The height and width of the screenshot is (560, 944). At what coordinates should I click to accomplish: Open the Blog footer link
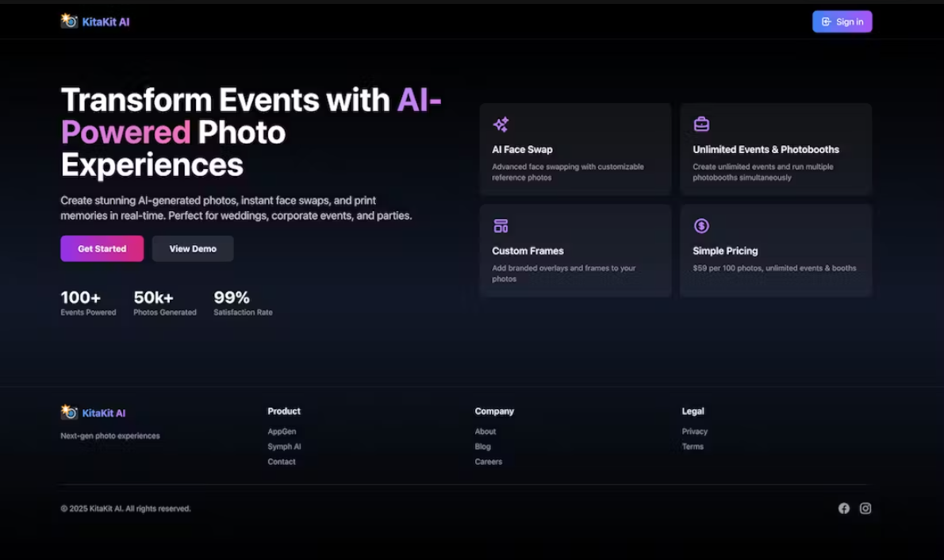click(x=483, y=447)
